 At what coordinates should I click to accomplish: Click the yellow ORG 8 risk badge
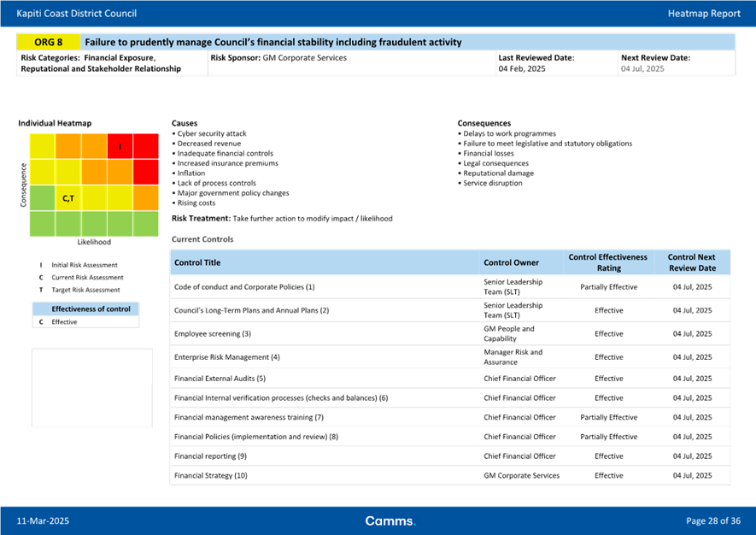[48, 42]
